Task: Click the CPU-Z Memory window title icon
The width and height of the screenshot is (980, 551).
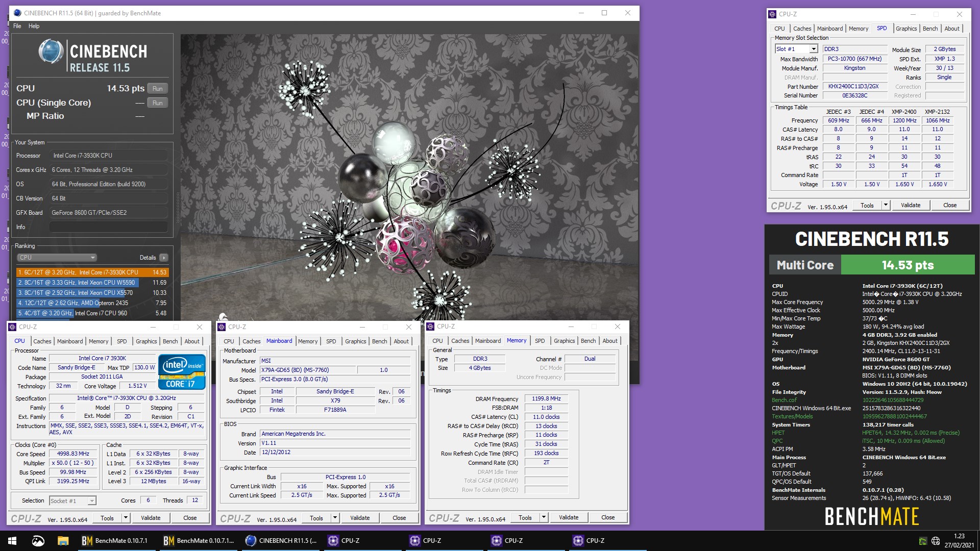Action: point(431,327)
